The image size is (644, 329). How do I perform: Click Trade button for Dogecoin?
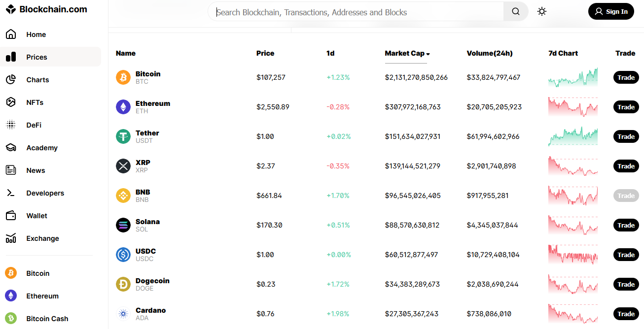coord(626,284)
